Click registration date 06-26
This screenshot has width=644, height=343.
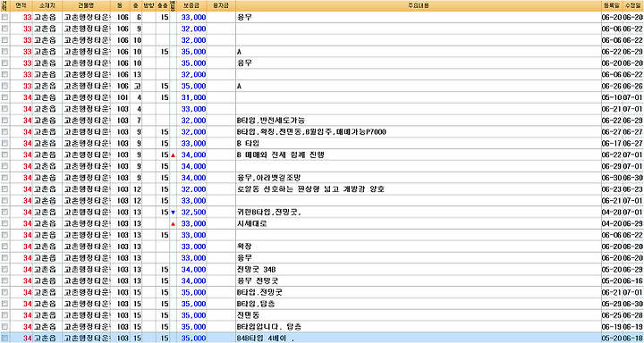click(x=612, y=86)
